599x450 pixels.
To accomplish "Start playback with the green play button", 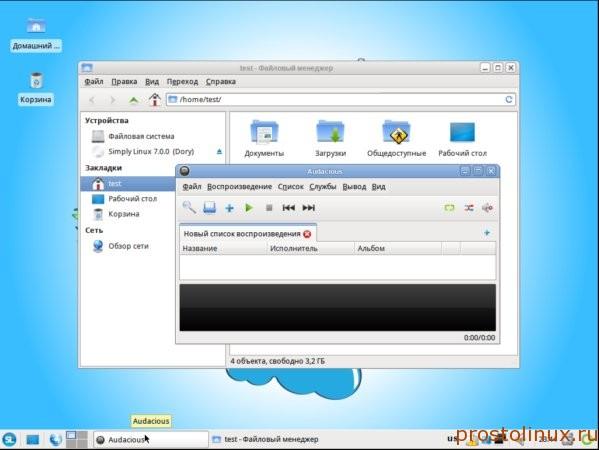I will coord(249,207).
